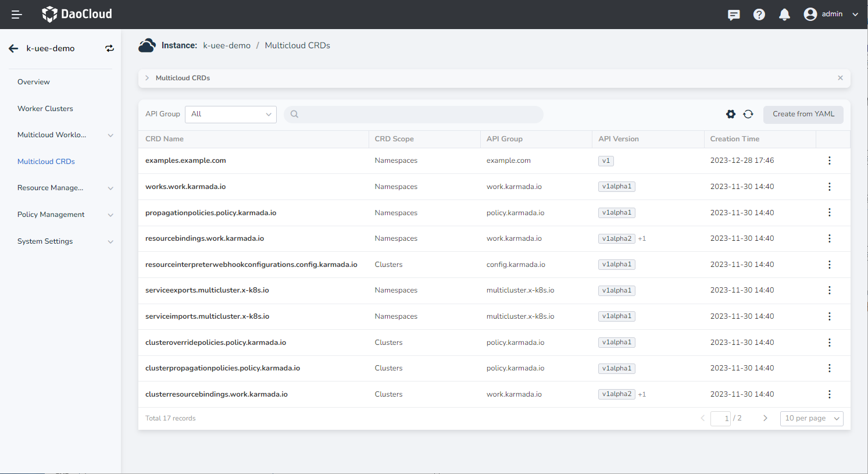Select Overview in the sidebar
This screenshot has height=474, width=868.
coord(34,82)
